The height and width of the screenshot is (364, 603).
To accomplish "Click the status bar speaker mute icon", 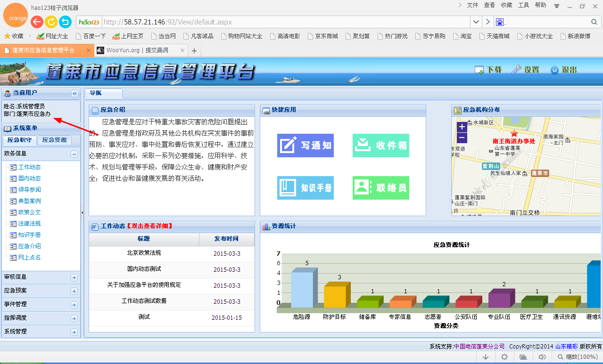I will click(542, 357).
